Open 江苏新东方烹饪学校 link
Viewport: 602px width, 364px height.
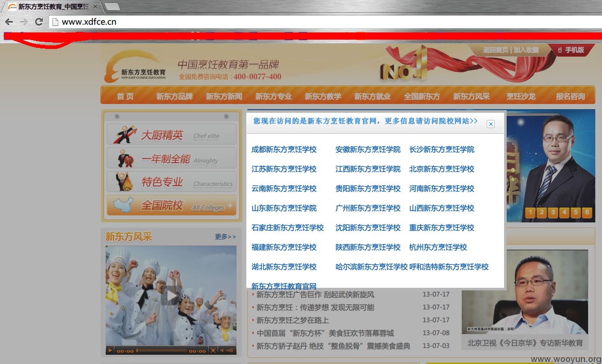pos(283,169)
